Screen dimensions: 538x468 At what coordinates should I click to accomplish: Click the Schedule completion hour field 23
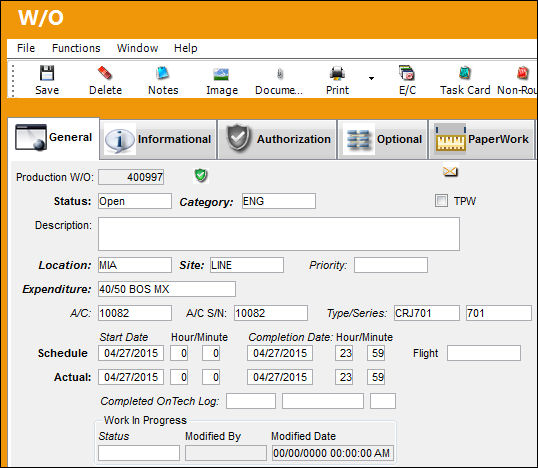[x=344, y=353]
